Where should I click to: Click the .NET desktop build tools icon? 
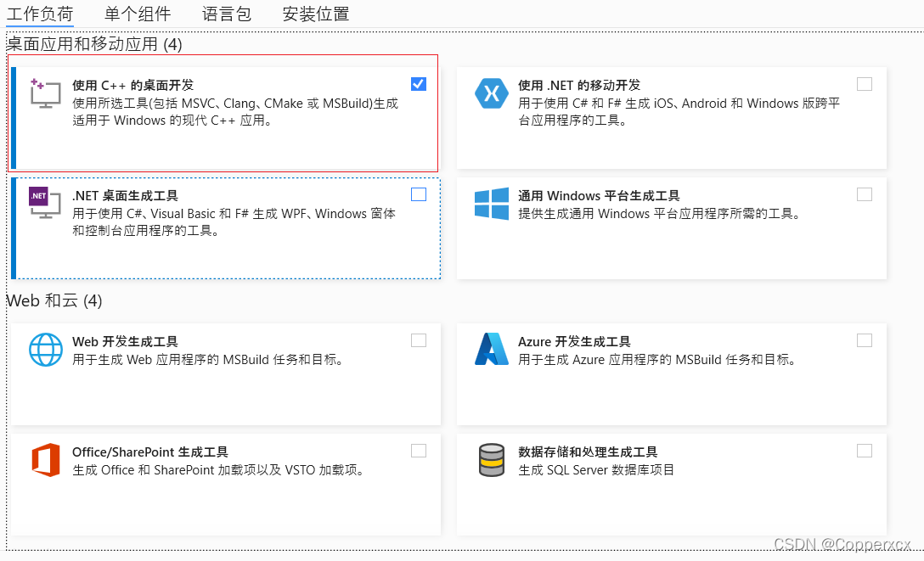[x=45, y=203]
